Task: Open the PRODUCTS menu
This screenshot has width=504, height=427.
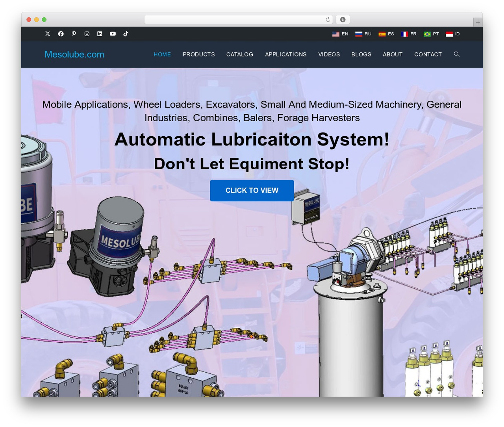Action: (x=199, y=54)
